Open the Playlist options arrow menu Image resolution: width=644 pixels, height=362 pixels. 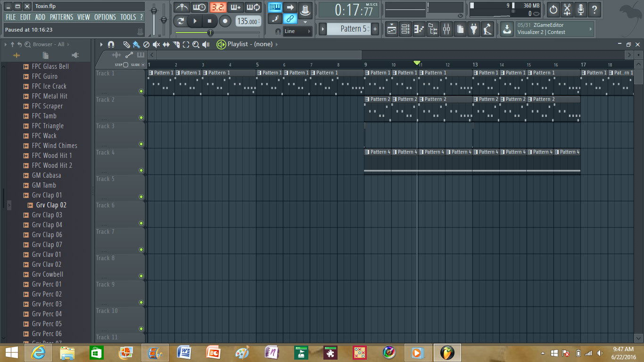click(x=101, y=44)
